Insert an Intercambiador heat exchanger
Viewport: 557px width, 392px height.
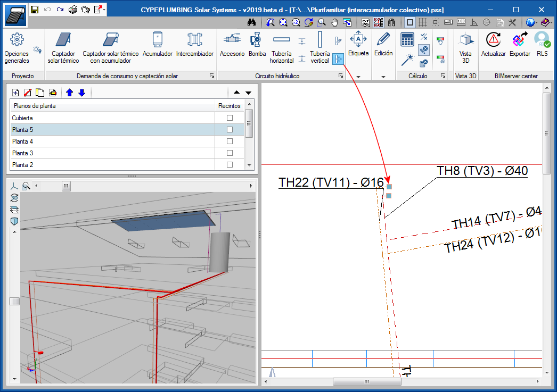195,45
